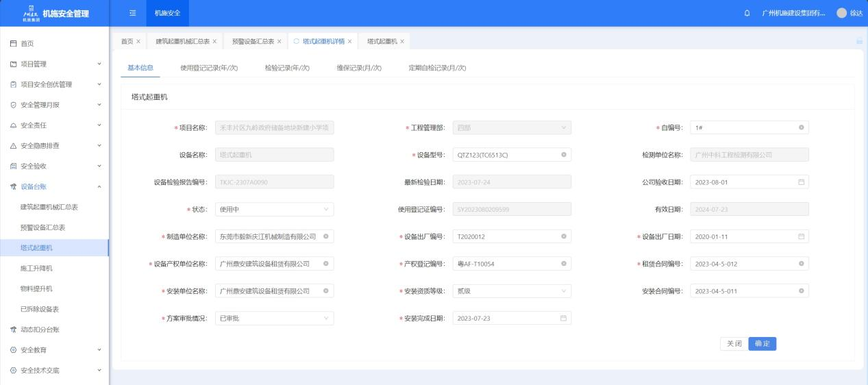The width and height of the screenshot is (868, 385).
Task: Open the 状态 dropdown
Action: coord(274,209)
